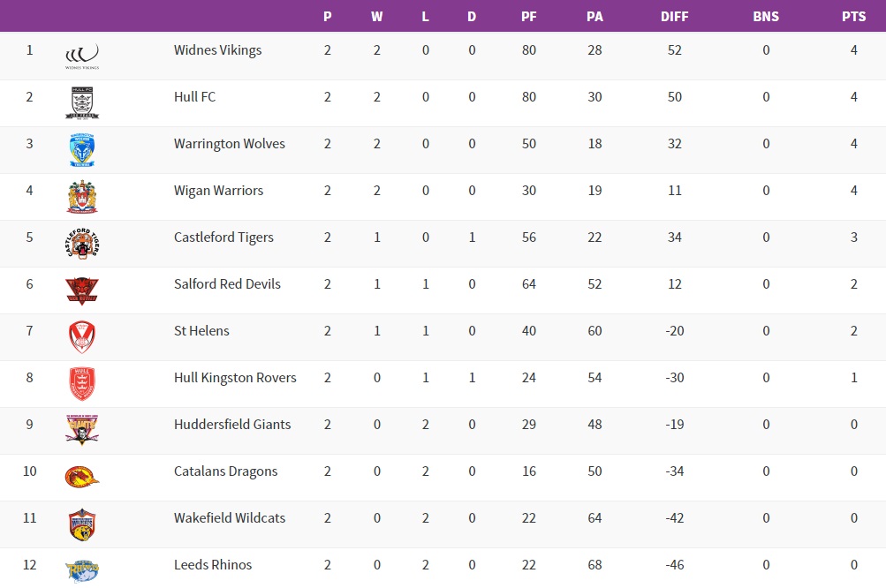886x588 pixels.
Task: Open the Castleford Tigers logo
Action: pos(82,244)
